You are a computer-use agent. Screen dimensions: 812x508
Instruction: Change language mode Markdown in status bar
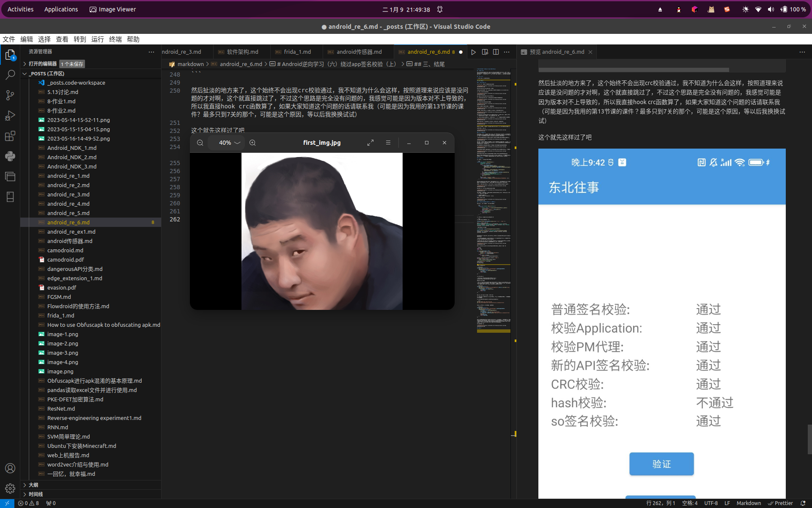pos(749,503)
